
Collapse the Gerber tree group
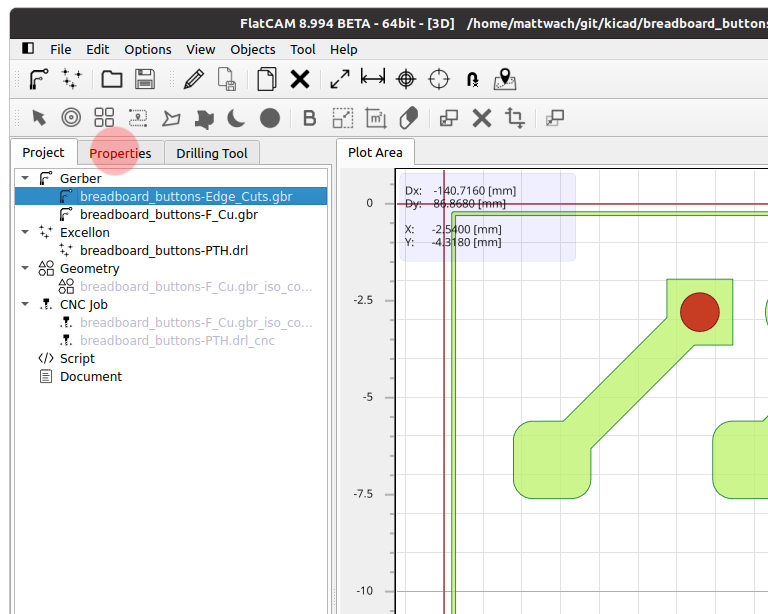[26, 178]
